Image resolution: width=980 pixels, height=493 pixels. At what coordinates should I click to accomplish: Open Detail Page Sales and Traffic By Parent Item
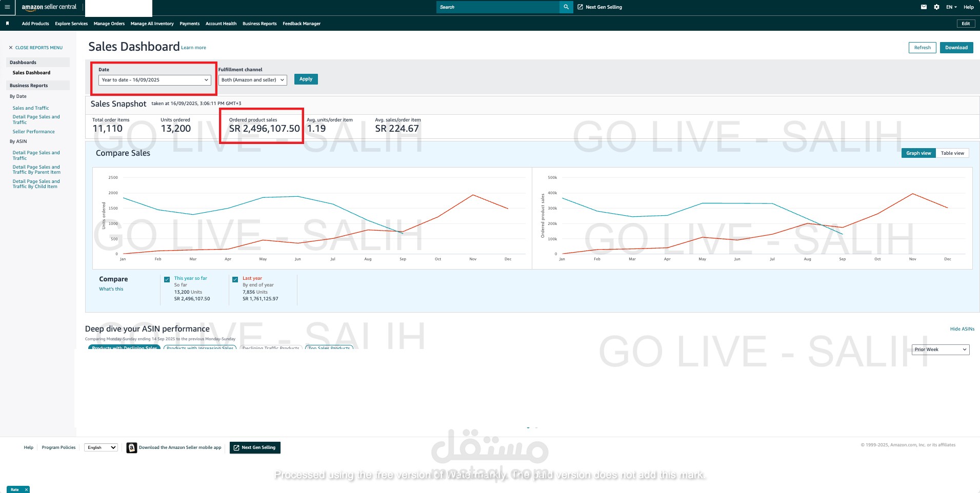point(36,170)
